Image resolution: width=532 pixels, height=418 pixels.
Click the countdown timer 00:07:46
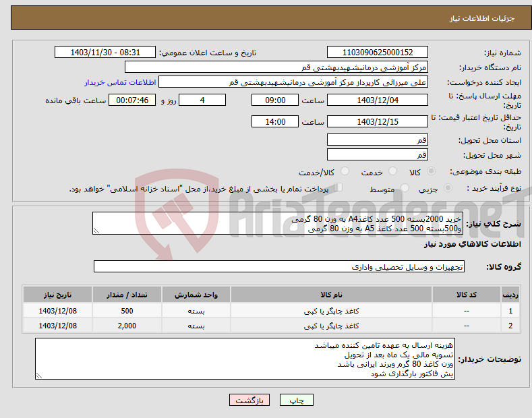pyautogui.click(x=132, y=100)
